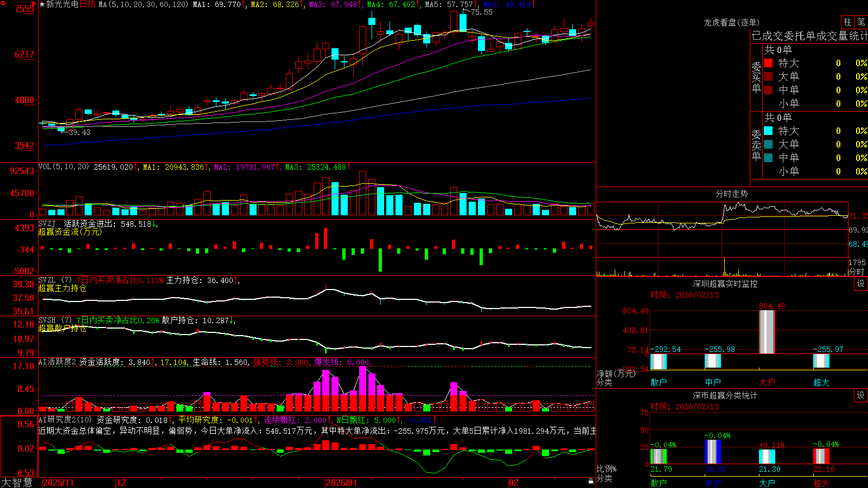Screen dimensions: 868x488
Task: Click the SVZJ indicator name
Action: 47,223
